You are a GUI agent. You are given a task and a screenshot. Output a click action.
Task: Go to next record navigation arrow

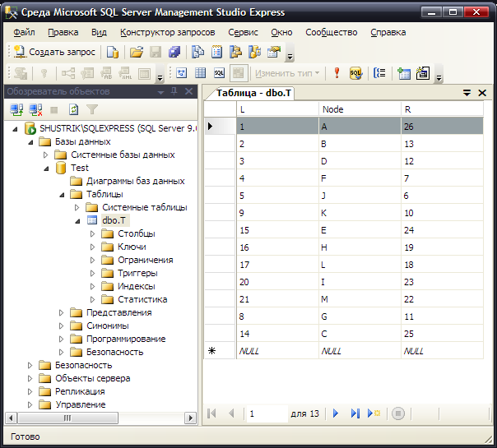[336, 413]
